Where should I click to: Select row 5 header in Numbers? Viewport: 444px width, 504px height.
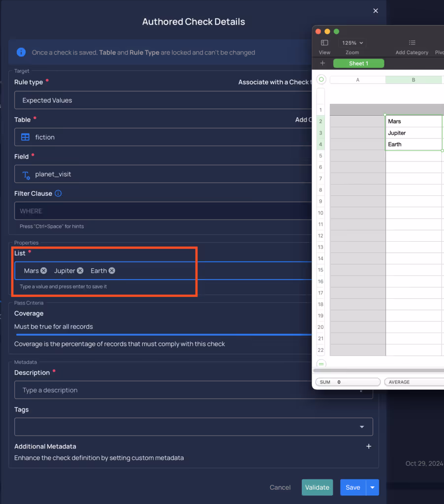click(320, 156)
